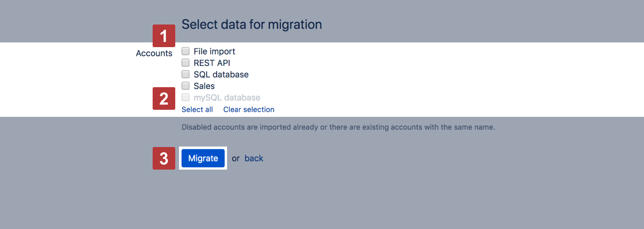
Task: Click the red step 3 marker
Action: coord(163,158)
